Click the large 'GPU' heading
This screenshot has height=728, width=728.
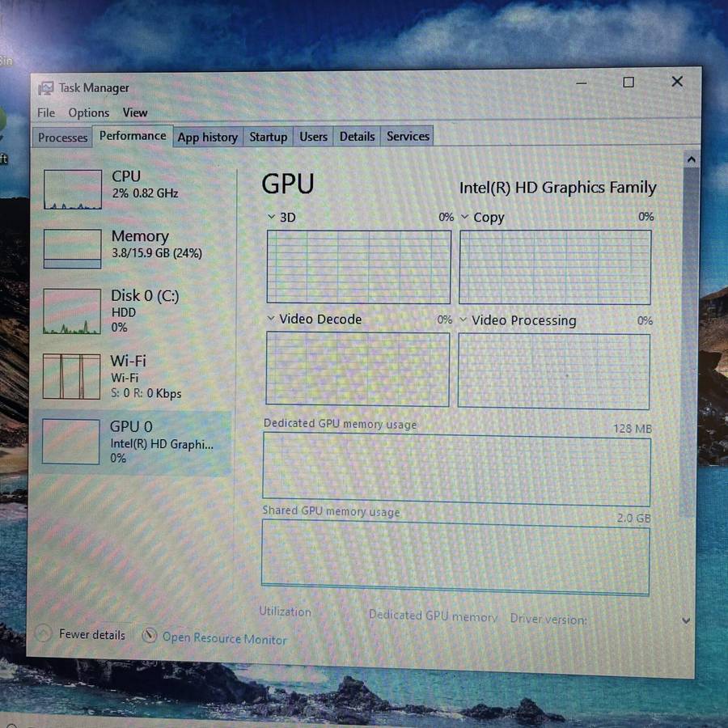point(288,184)
